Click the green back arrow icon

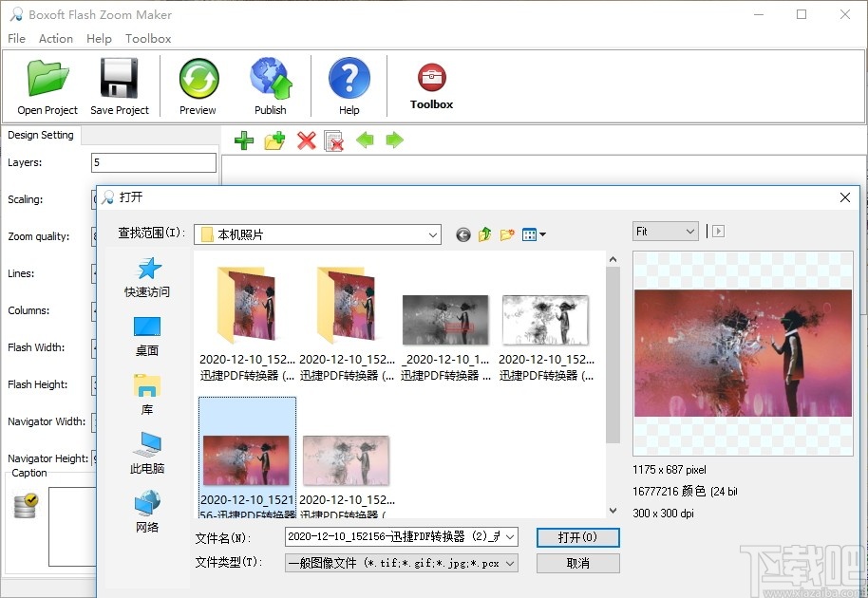(366, 140)
